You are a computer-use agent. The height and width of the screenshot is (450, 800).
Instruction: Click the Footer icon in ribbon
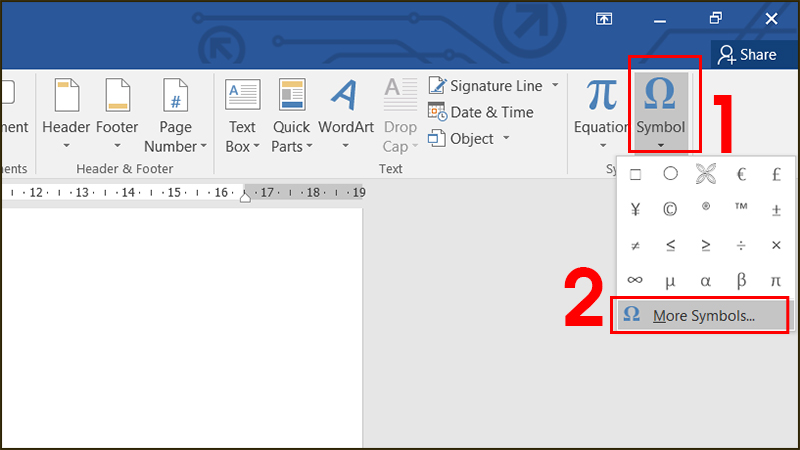(x=117, y=98)
